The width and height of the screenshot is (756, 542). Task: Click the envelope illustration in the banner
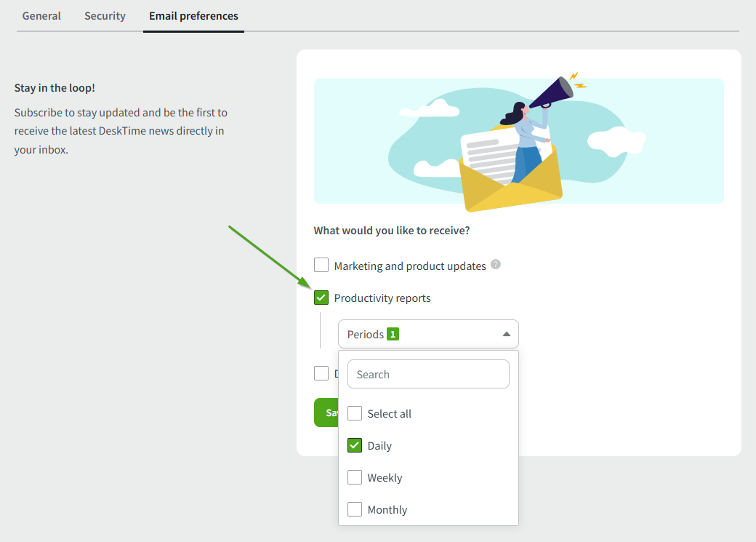[510, 178]
